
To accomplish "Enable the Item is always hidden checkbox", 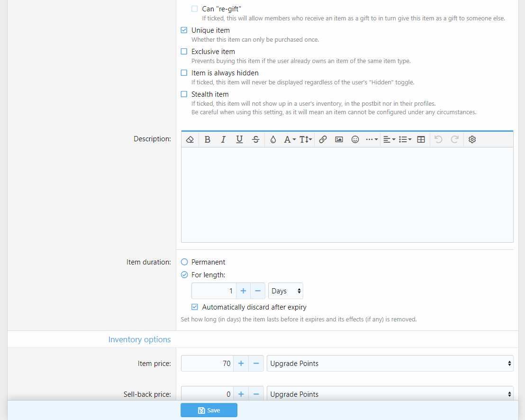I will click(184, 73).
